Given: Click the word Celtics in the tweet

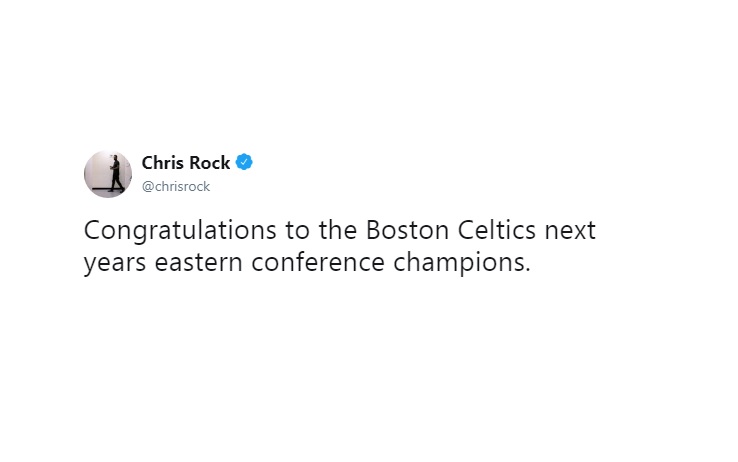Looking at the screenshot, I should click(x=497, y=230).
